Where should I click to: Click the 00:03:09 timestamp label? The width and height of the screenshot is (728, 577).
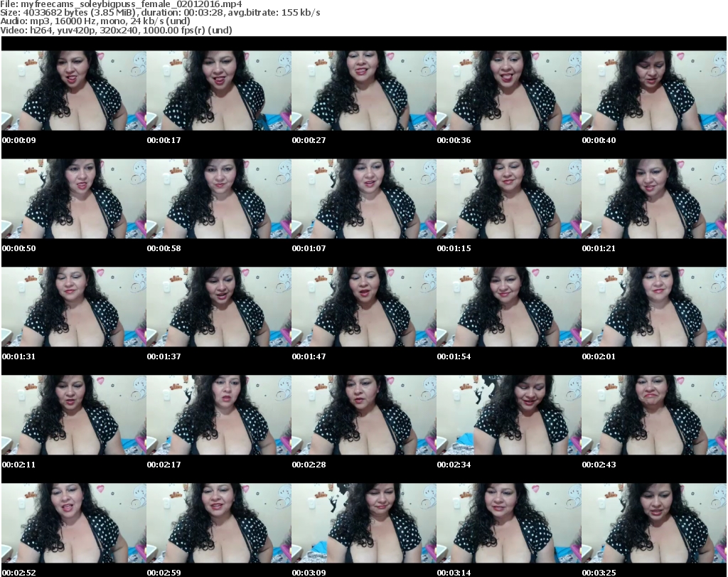point(309,573)
